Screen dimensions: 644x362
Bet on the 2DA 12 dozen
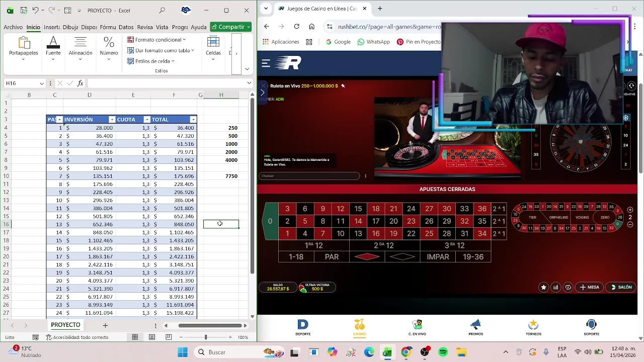point(384,245)
